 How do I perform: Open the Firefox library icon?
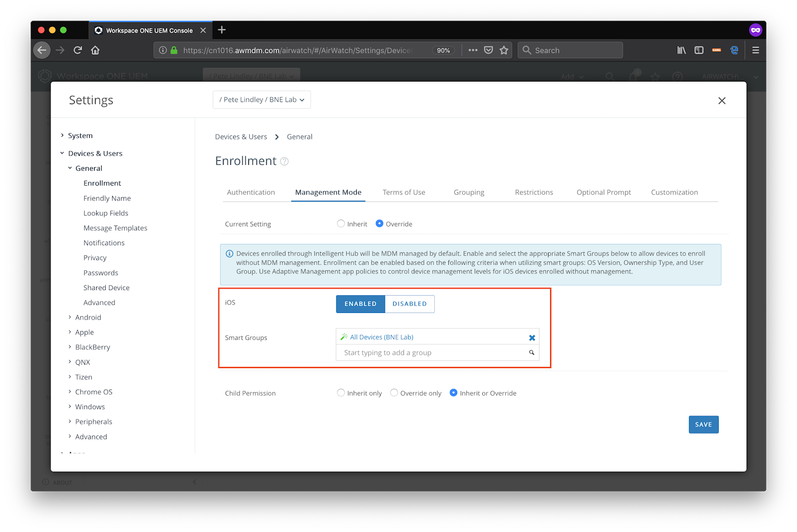(x=681, y=50)
